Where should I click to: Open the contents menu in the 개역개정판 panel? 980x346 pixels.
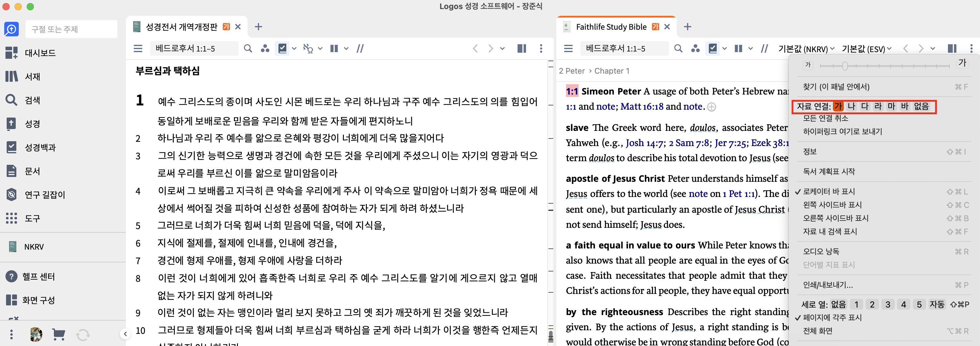[138, 48]
